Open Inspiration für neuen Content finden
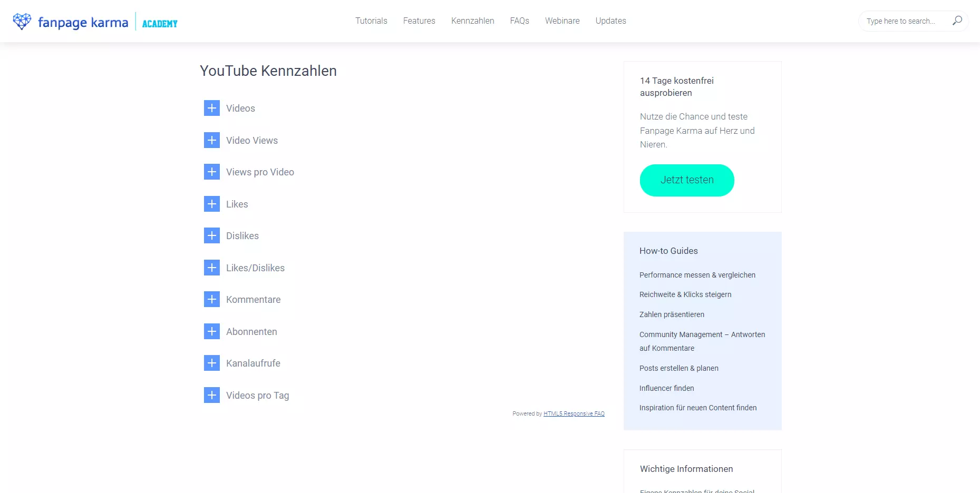Image resolution: width=980 pixels, height=493 pixels. (698, 408)
